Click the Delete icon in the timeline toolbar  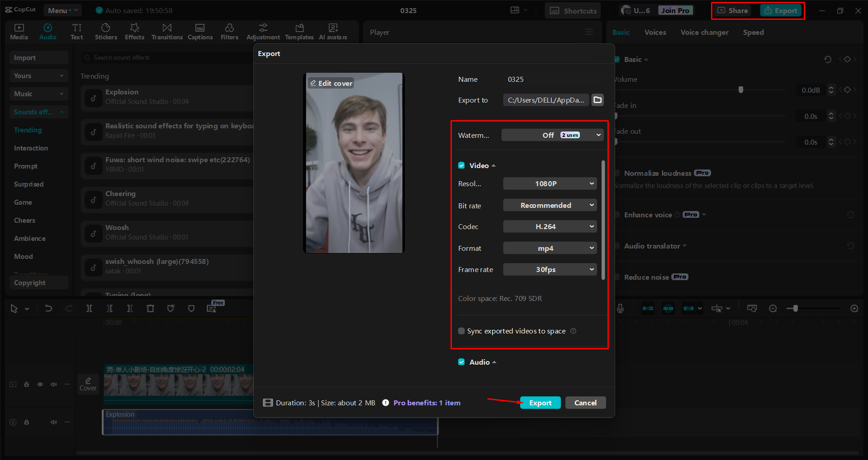coord(150,308)
